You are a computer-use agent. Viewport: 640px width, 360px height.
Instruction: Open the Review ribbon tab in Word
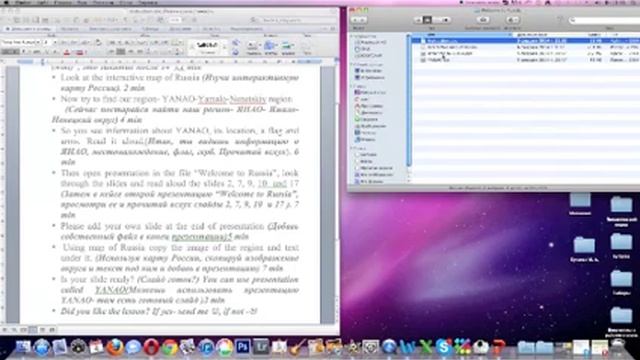click(x=246, y=29)
